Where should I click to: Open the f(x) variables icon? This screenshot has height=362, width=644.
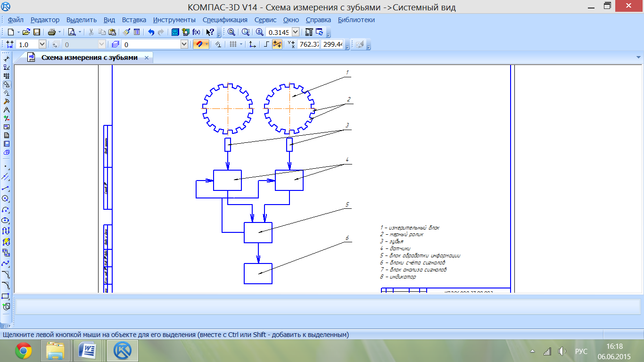tap(196, 32)
